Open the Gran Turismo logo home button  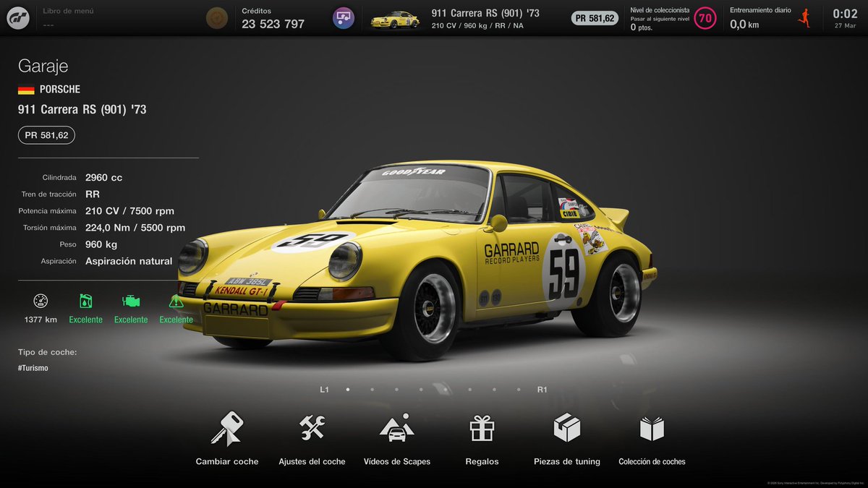[x=20, y=18]
